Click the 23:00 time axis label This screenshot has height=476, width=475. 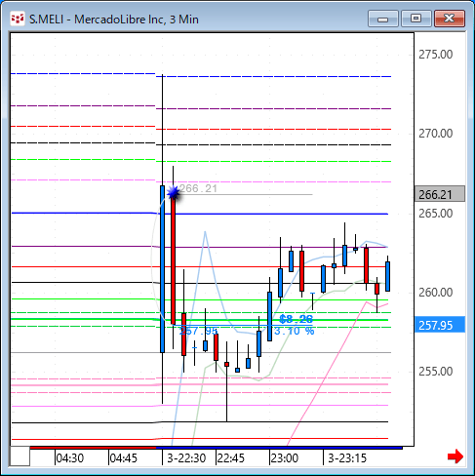285,457
